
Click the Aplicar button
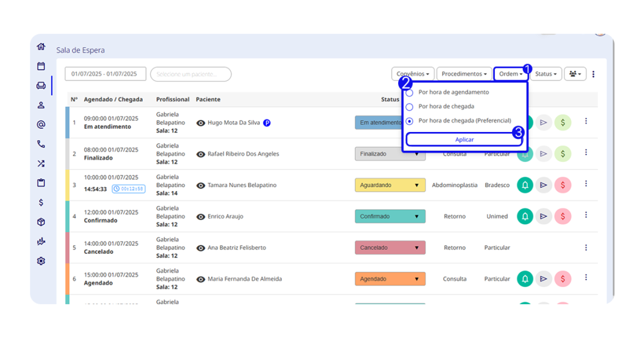click(x=464, y=139)
